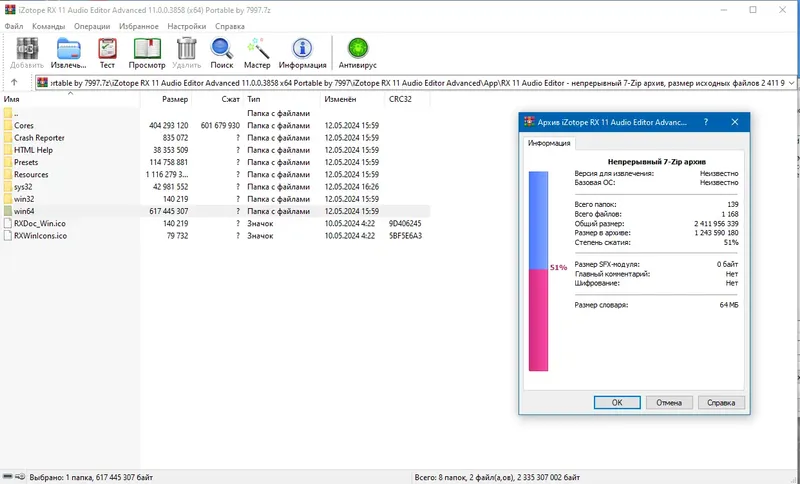Open the Справка menu
The width and height of the screenshot is (800, 484).
230,26
